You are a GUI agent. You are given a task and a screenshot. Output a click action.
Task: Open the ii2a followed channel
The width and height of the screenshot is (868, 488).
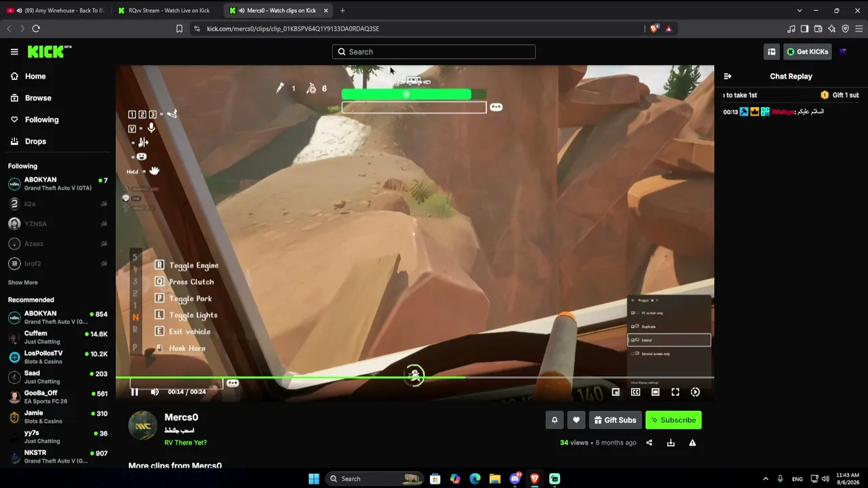(x=58, y=204)
